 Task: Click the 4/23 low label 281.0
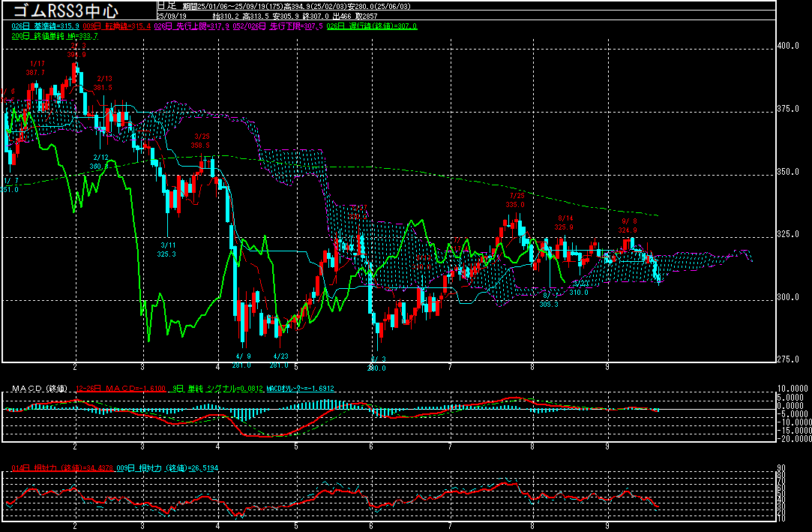click(280, 360)
